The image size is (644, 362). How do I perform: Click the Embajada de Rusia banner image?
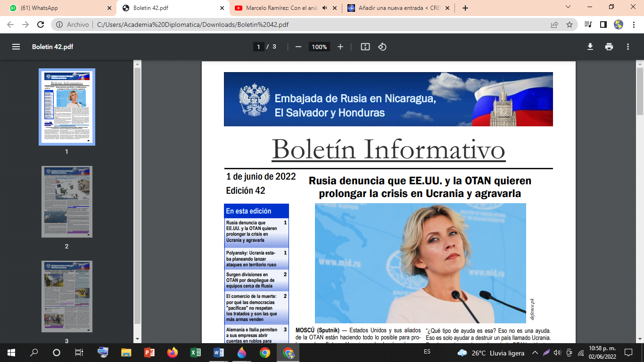pyautogui.click(x=388, y=99)
